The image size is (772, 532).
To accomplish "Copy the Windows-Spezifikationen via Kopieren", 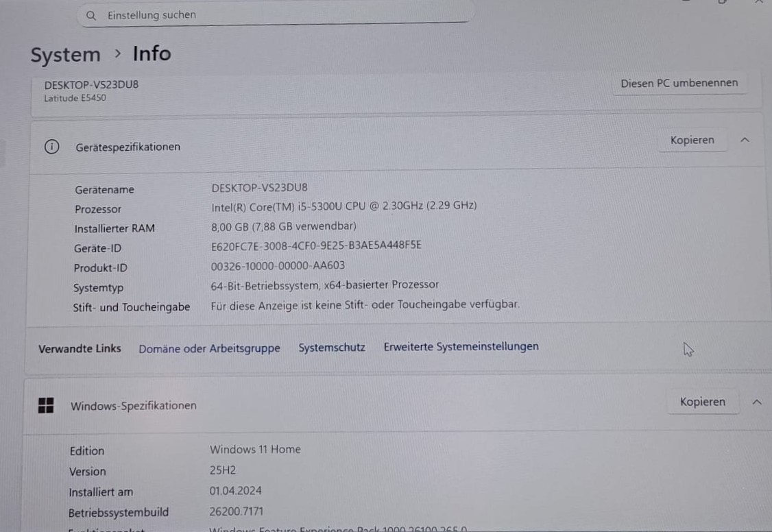I will pyautogui.click(x=703, y=402).
